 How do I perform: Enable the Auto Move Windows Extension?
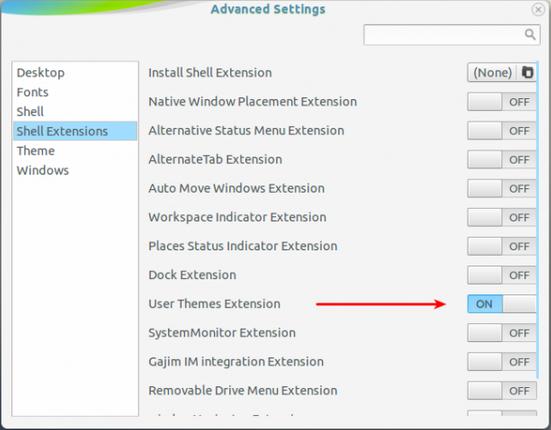[x=501, y=188]
